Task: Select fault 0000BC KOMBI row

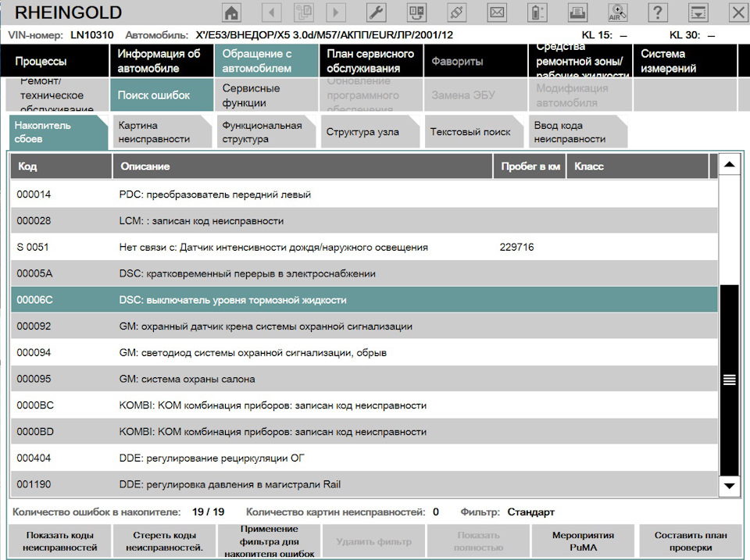Action: (364, 405)
